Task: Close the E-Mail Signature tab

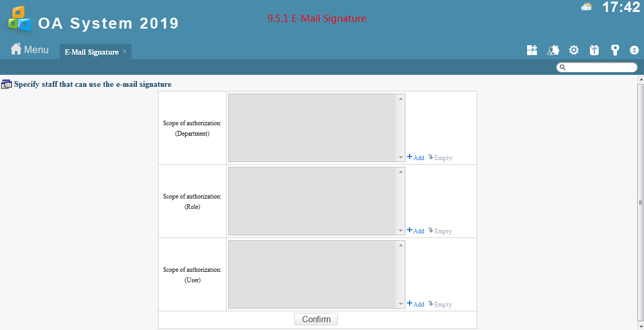Action: [125, 51]
